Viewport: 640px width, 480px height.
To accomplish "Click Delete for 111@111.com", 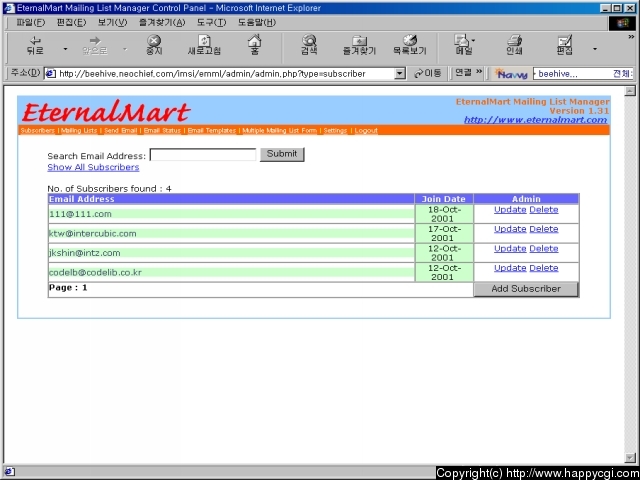I will pos(544,210).
